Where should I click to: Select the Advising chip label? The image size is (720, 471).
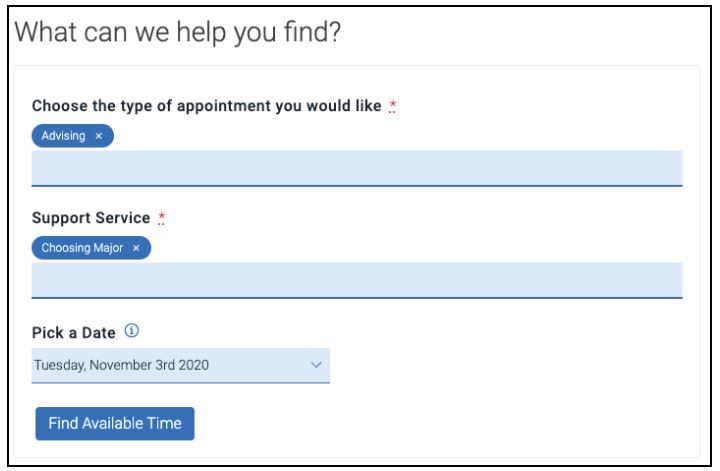coord(64,136)
